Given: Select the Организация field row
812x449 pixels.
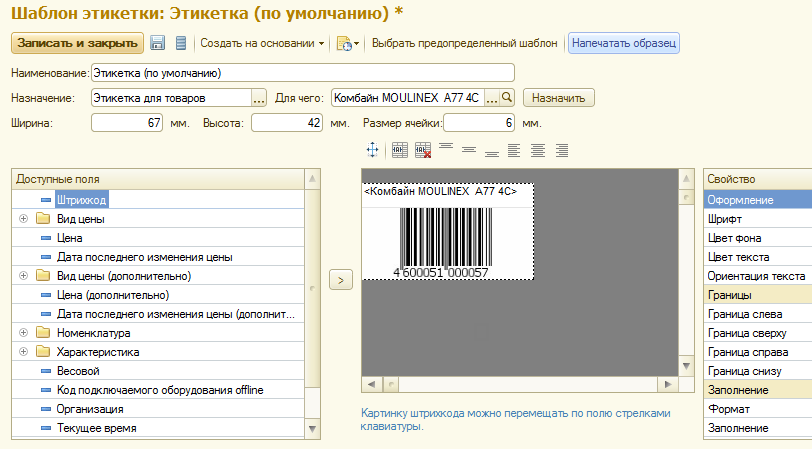Looking at the screenshot, I should tap(158, 409).
